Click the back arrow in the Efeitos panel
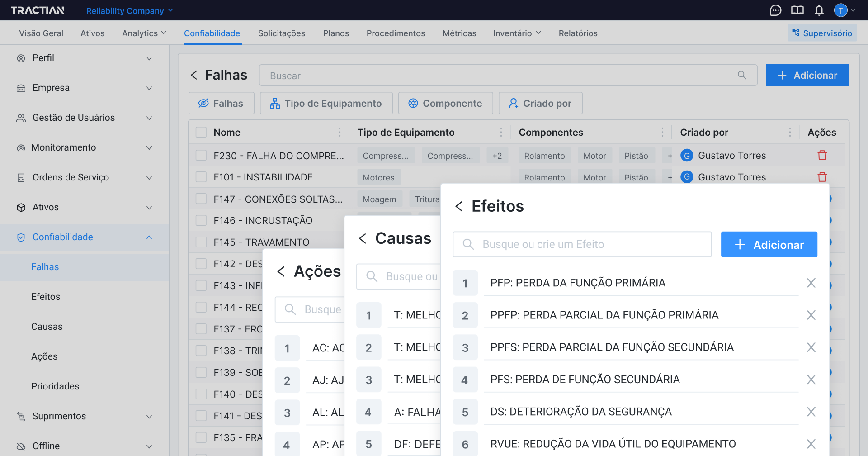The image size is (868, 456). [x=459, y=206]
